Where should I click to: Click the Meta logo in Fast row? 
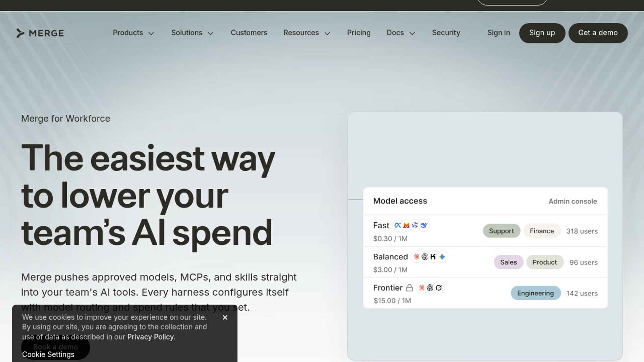(398, 225)
